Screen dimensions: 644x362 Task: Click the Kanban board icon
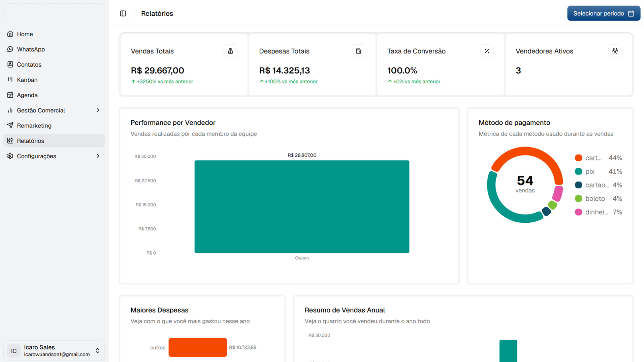(x=10, y=80)
